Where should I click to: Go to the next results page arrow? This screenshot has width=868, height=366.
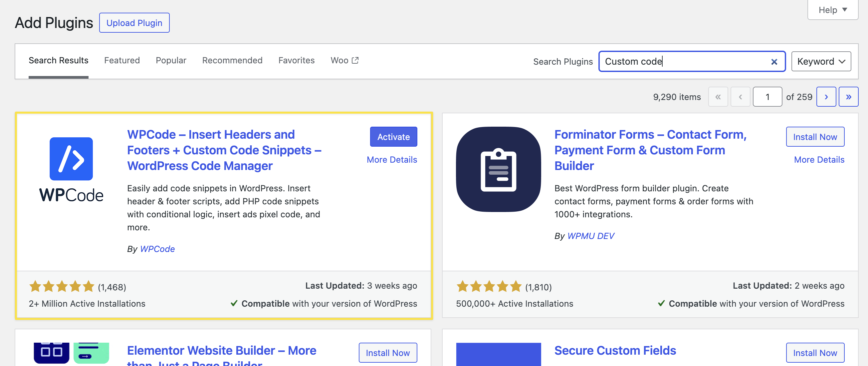826,97
